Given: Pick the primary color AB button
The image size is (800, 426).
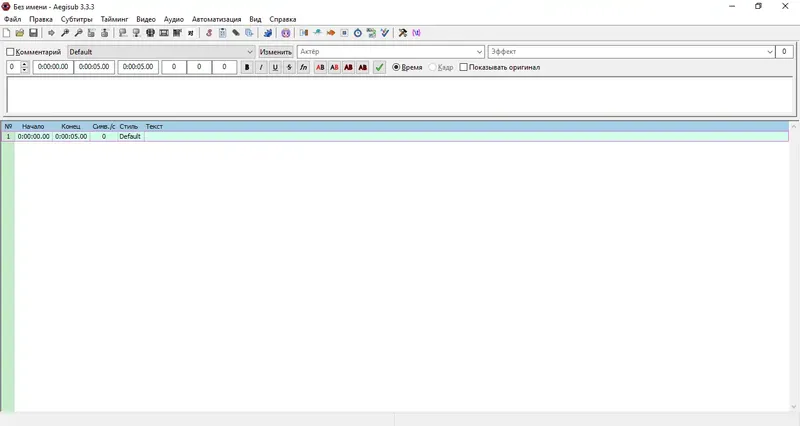Looking at the screenshot, I should (320, 67).
